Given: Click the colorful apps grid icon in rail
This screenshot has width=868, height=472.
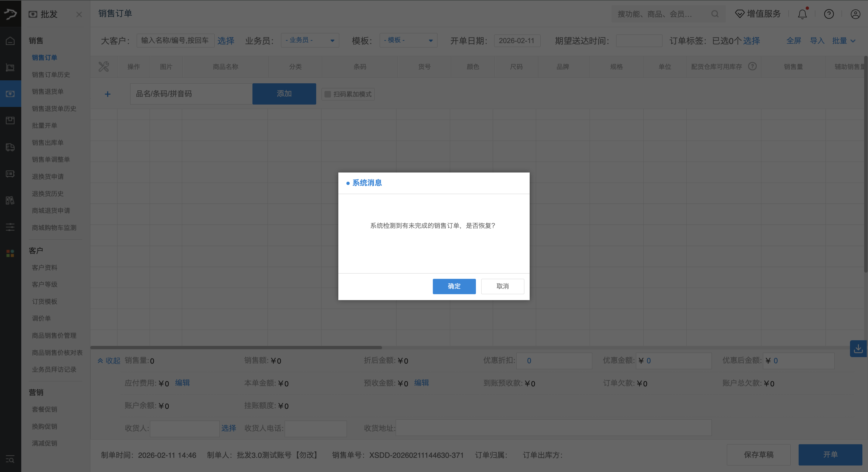Looking at the screenshot, I should (10, 253).
